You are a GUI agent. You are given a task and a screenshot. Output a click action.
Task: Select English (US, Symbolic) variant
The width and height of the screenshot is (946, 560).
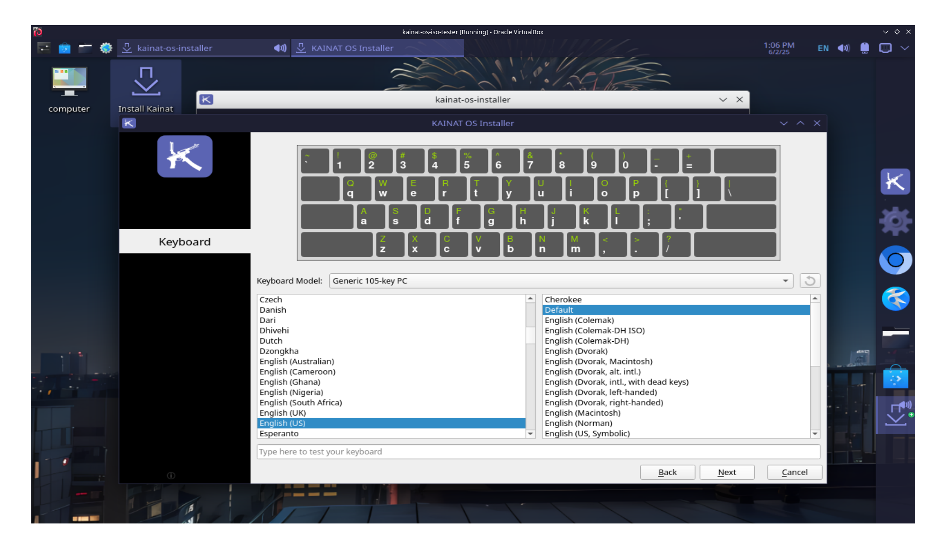point(676,433)
